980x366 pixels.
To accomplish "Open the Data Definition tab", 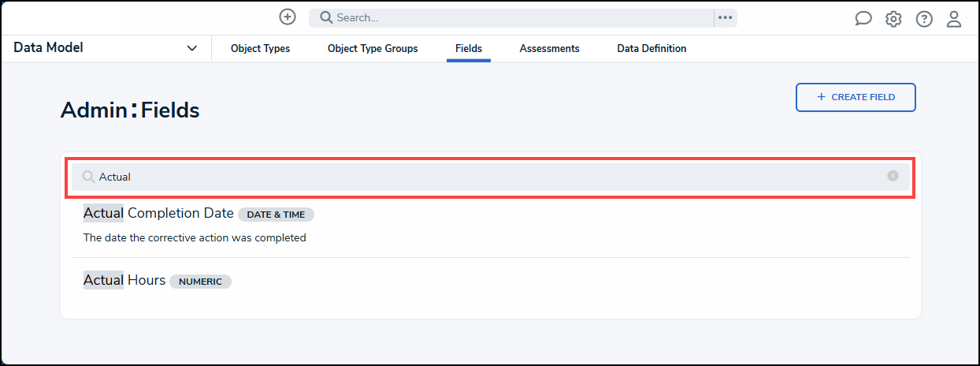I will pos(651,48).
